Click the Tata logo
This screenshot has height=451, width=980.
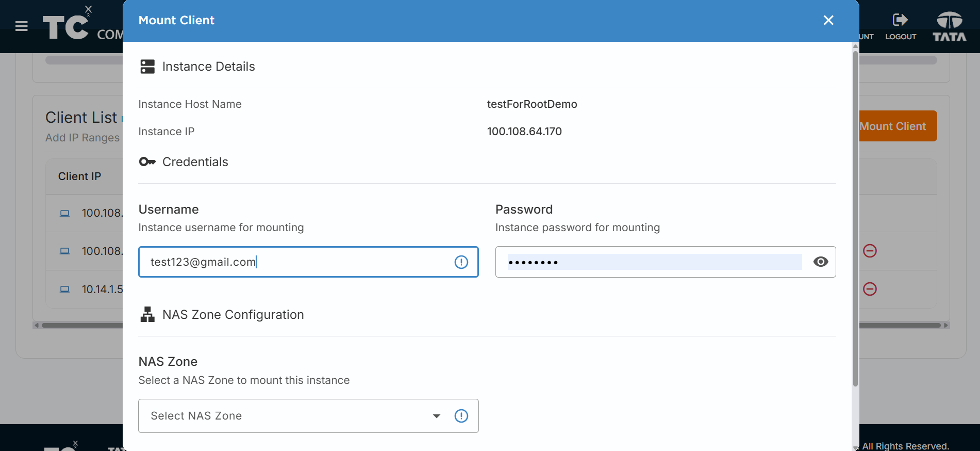[x=949, y=27]
